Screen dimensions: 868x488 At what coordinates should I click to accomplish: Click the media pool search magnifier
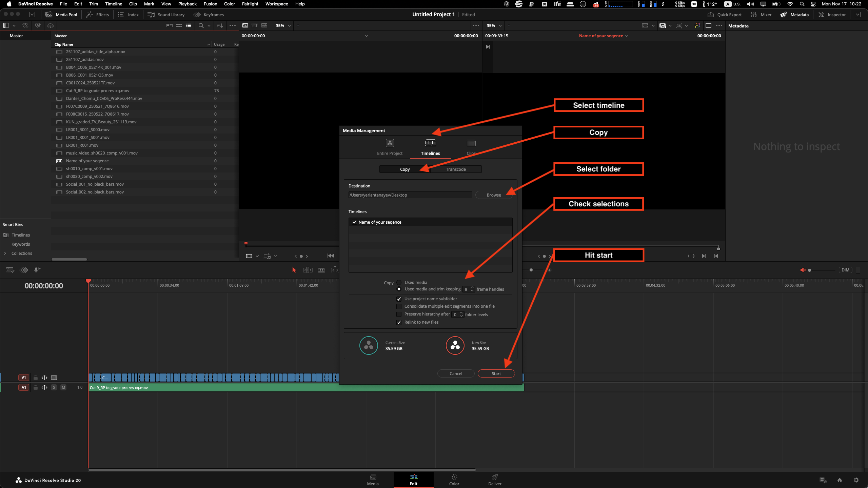[201, 25]
